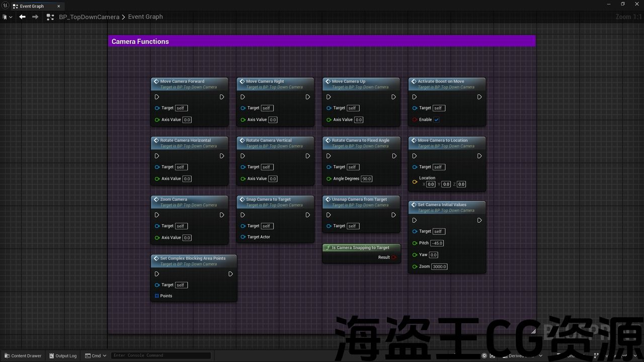The height and width of the screenshot is (362, 644).
Task: Click Move Camera Forward exec output pin
Action: tap(222, 97)
